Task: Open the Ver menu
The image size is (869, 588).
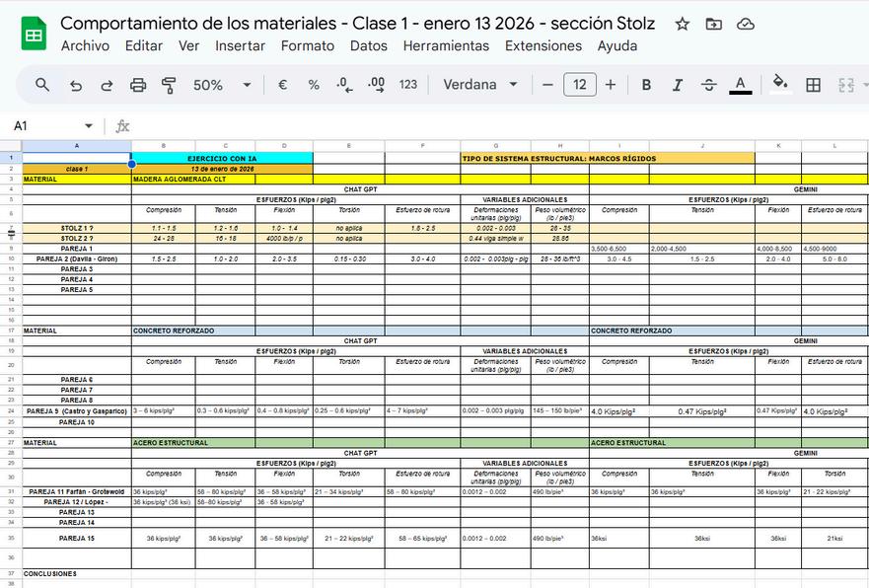Action: (x=189, y=46)
